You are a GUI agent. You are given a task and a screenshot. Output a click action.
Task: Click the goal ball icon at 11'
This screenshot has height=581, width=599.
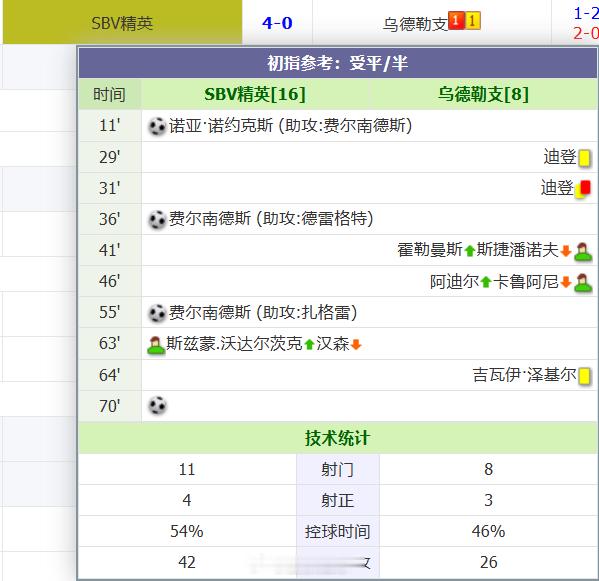[x=157, y=126]
